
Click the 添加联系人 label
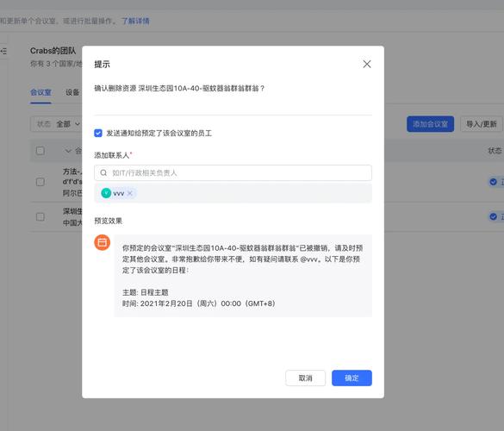click(112, 155)
